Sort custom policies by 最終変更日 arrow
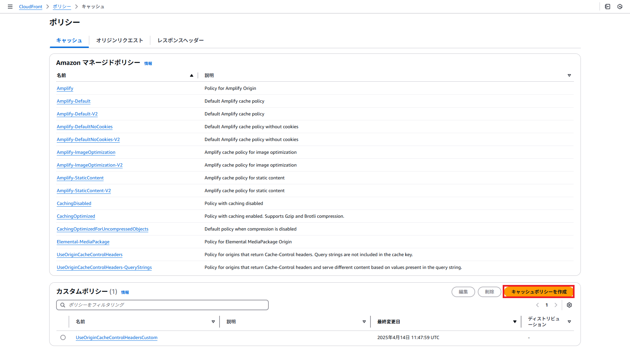 [x=515, y=322]
